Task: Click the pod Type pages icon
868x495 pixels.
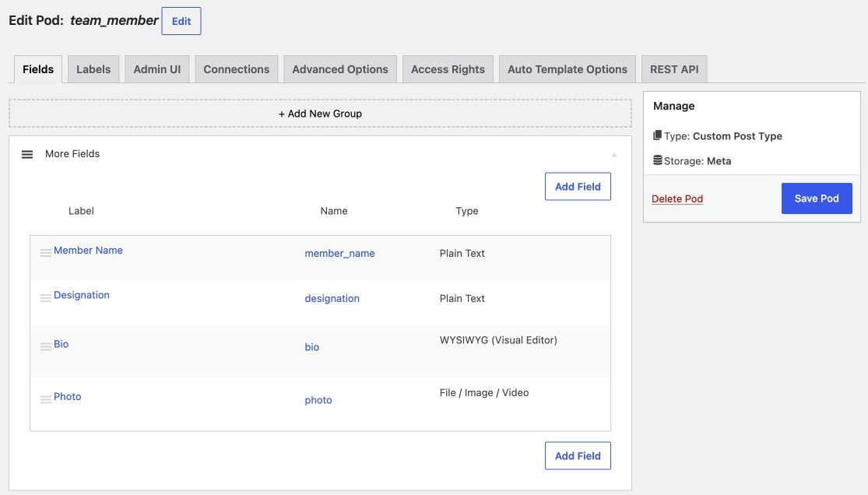Action: (657, 135)
